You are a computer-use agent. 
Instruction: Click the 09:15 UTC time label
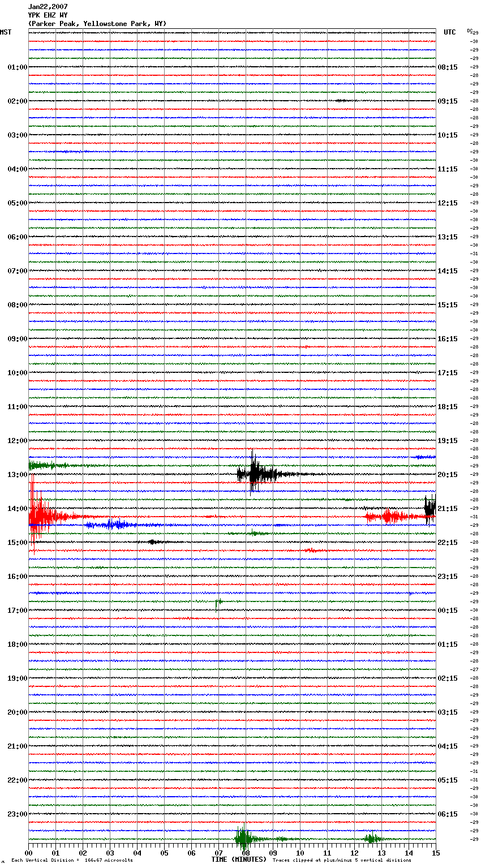click(448, 101)
